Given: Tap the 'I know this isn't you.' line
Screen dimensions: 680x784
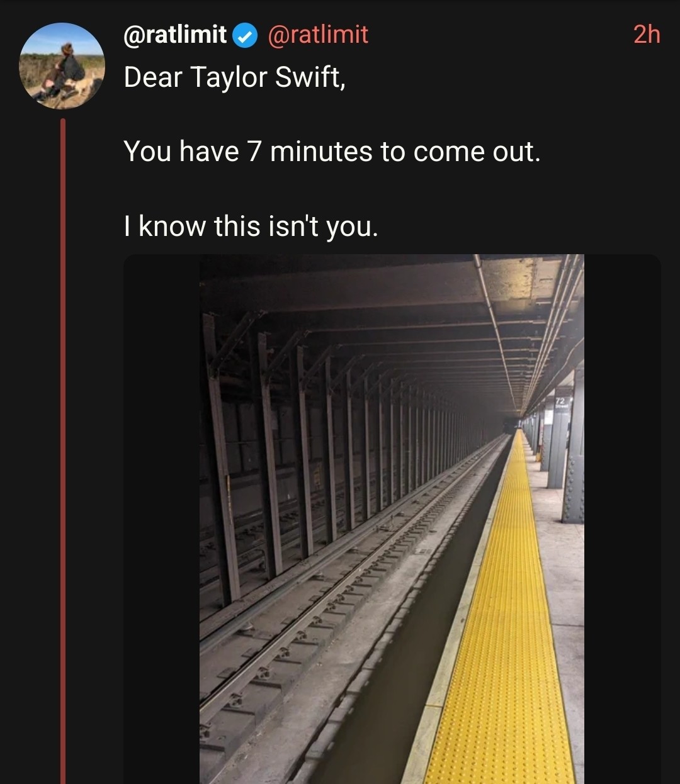Looking at the screenshot, I should [251, 226].
